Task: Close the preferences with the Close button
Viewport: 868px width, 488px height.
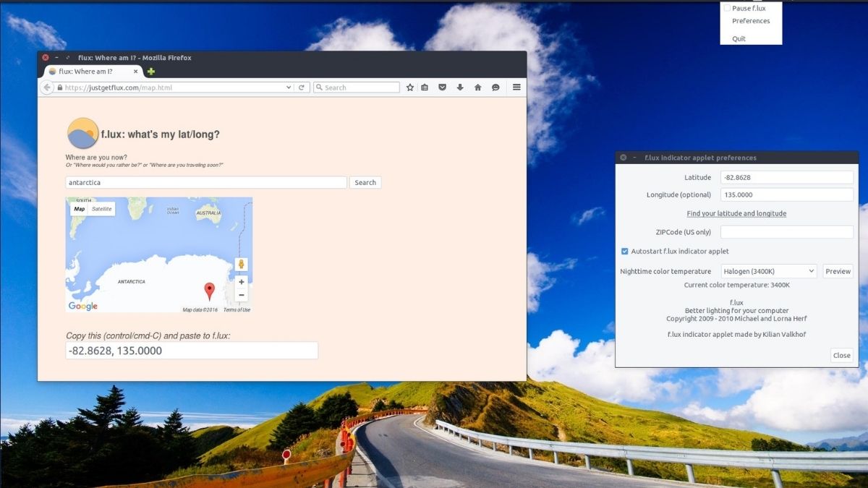Action: 842,355
